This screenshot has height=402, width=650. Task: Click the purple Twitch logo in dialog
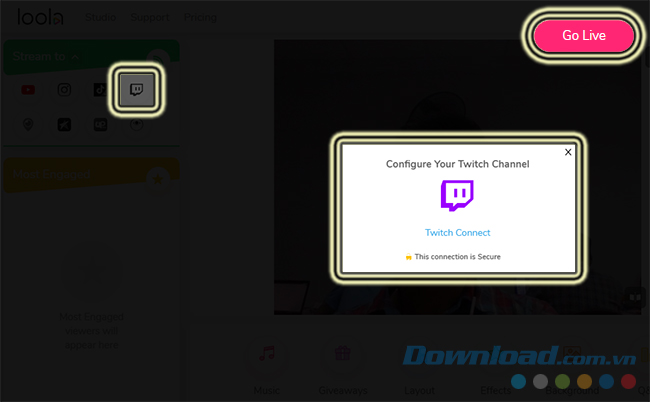[x=457, y=196]
